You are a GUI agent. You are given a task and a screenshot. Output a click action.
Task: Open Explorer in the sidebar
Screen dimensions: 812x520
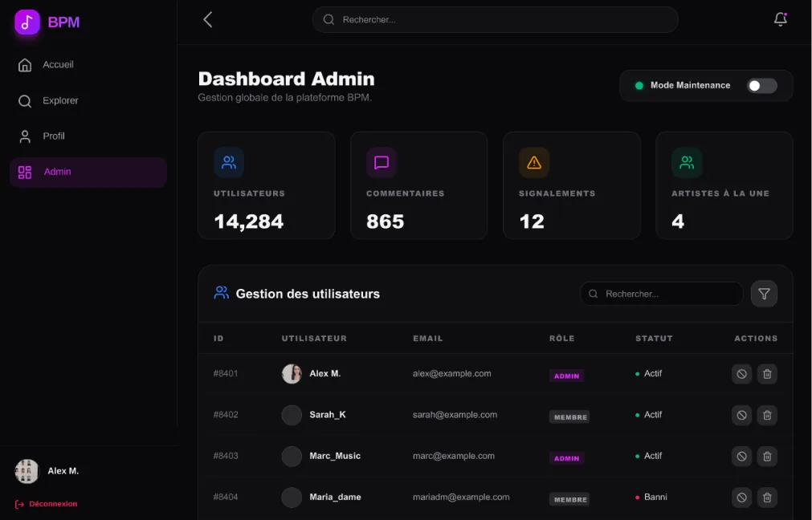coord(88,100)
